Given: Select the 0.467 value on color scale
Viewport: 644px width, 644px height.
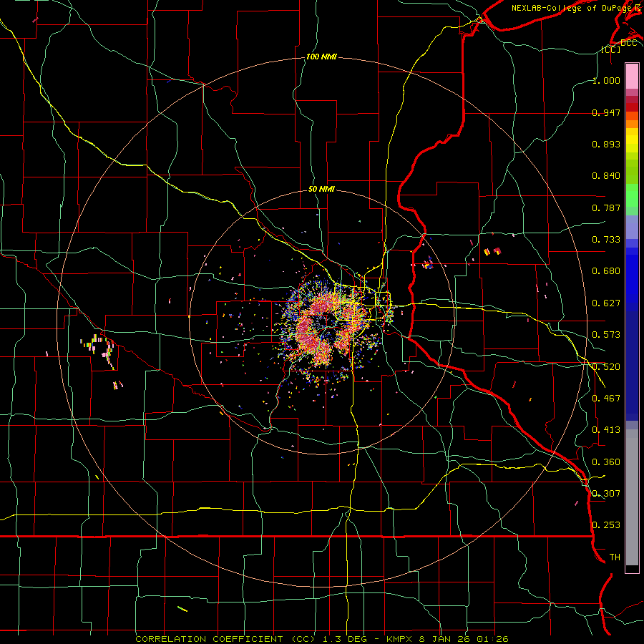Looking at the screenshot, I should [x=606, y=399].
